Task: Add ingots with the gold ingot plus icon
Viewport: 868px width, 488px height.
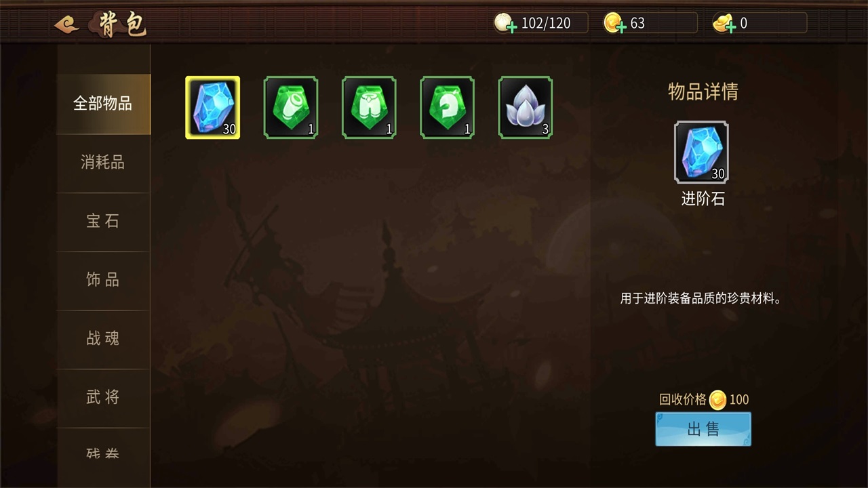Action: click(725, 24)
